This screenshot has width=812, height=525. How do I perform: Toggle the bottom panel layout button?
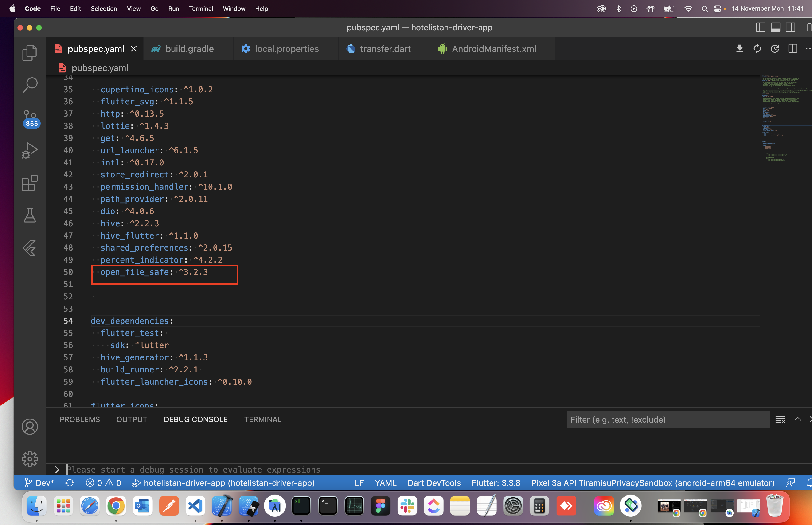click(x=775, y=28)
